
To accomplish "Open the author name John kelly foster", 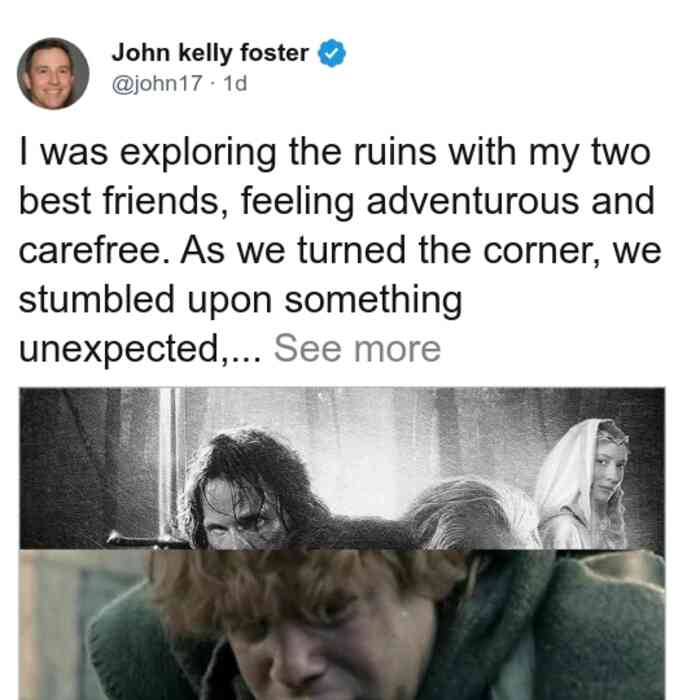I will point(210,53).
